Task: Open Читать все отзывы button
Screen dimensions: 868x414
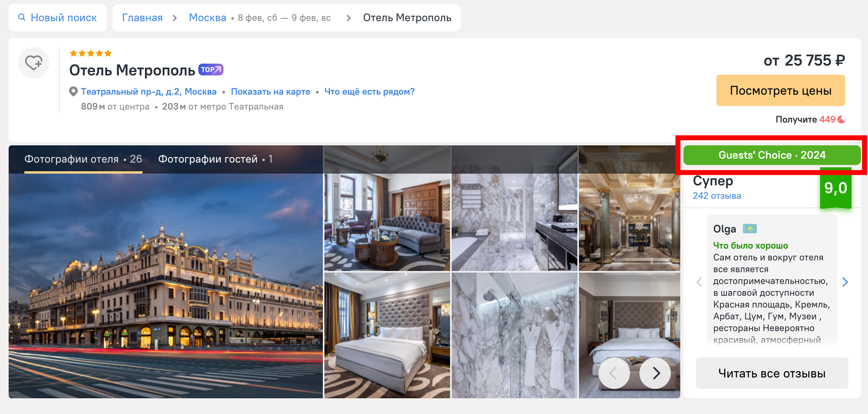Action: click(x=772, y=373)
